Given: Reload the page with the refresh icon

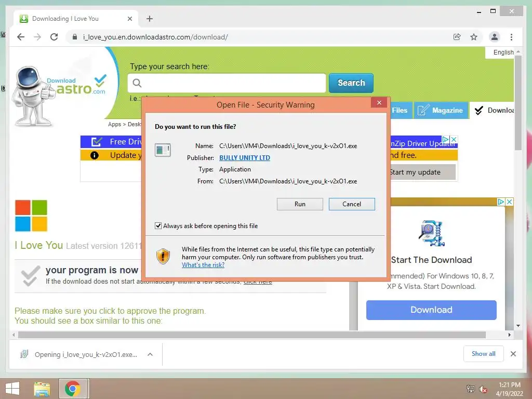Looking at the screenshot, I should [x=54, y=37].
